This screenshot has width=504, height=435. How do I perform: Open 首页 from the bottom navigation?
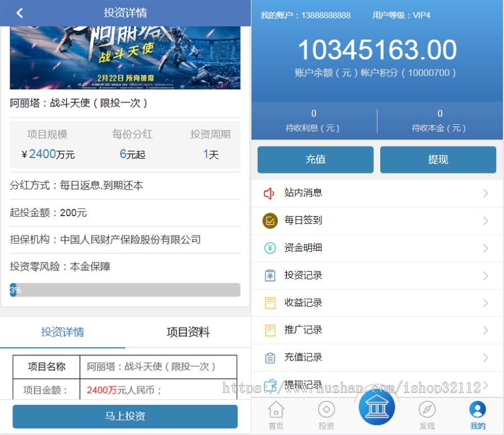pyautogui.click(x=276, y=414)
